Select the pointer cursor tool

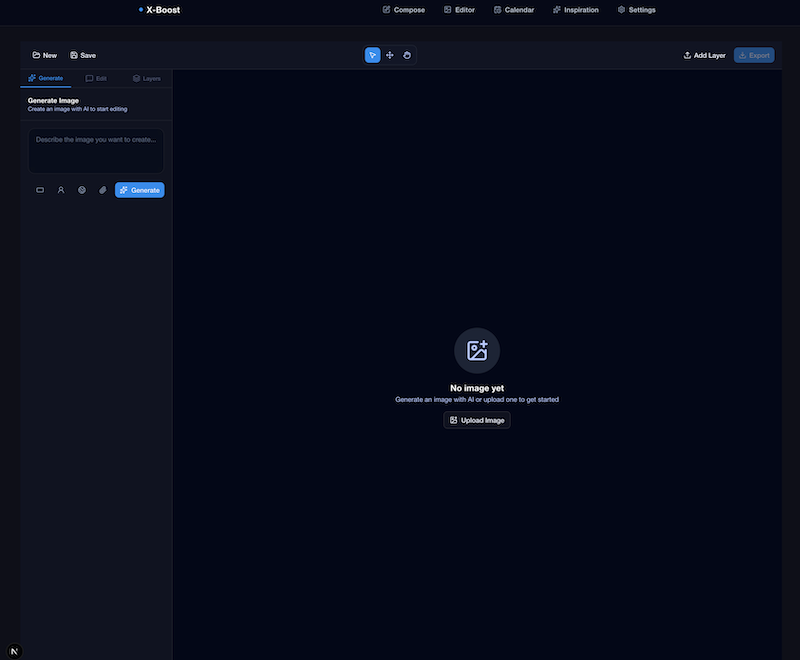pos(372,55)
